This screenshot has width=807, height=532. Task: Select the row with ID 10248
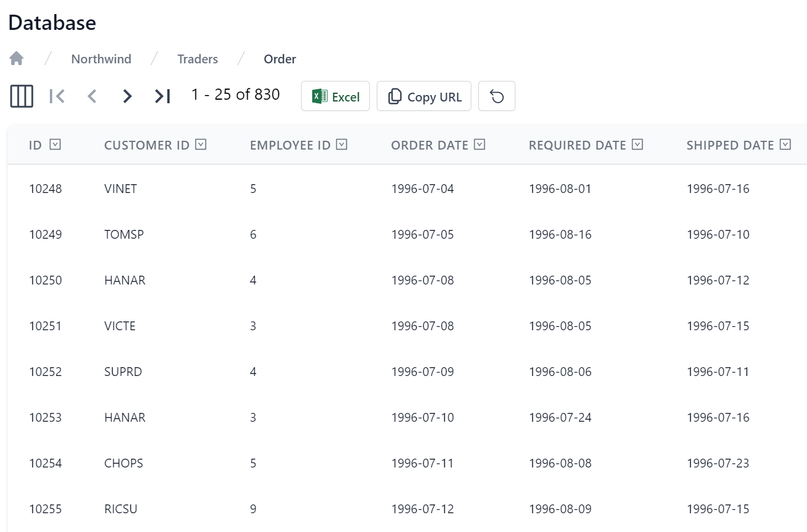(46, 188)
